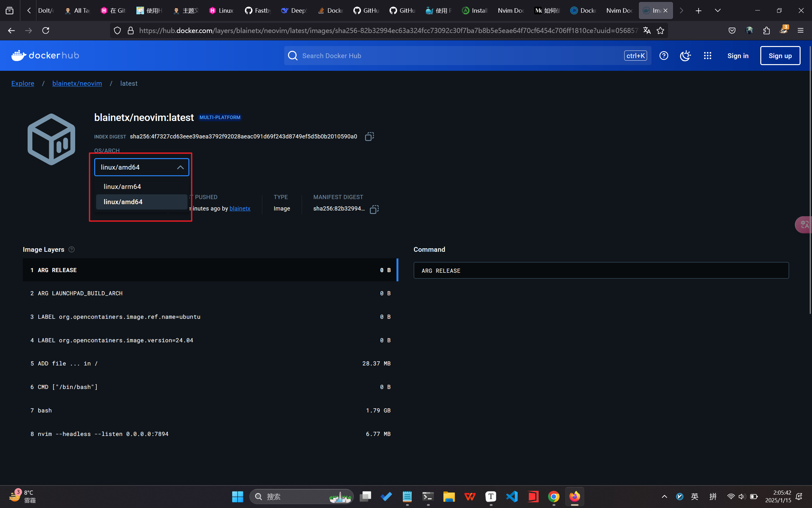Screen dimensions: 812x508
Task: Click the site padlock security icon
Action: [131, 30]
